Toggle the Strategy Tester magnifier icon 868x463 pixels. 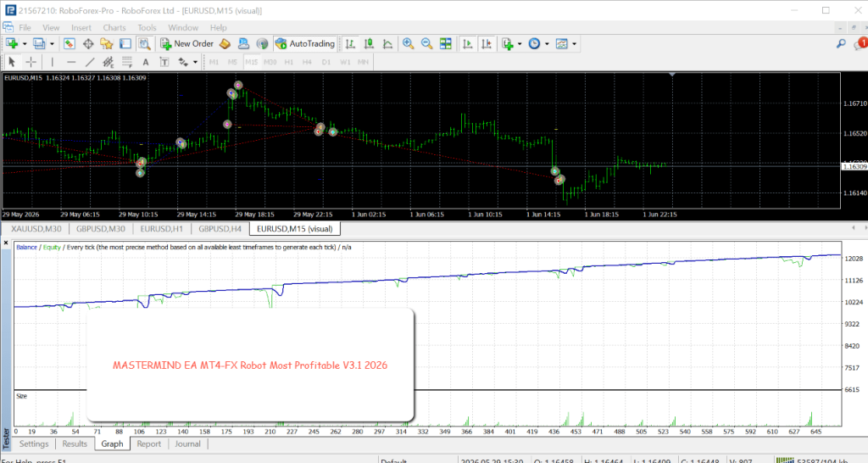point(144,44)
